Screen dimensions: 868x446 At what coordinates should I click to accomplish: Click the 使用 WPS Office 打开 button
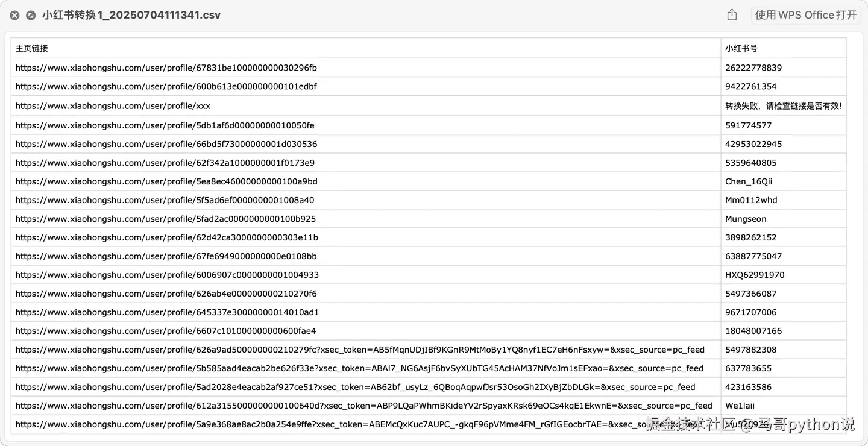point(805,14)
